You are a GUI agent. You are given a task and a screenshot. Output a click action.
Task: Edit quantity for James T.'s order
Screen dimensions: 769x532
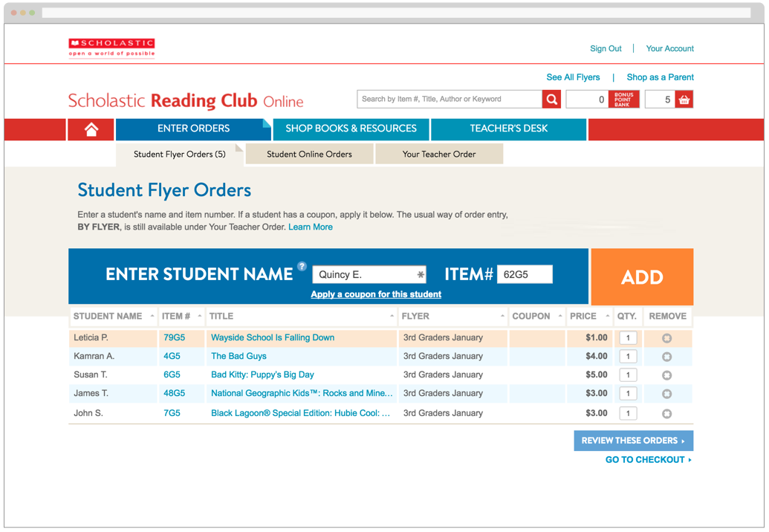click(x=628, y=394)
